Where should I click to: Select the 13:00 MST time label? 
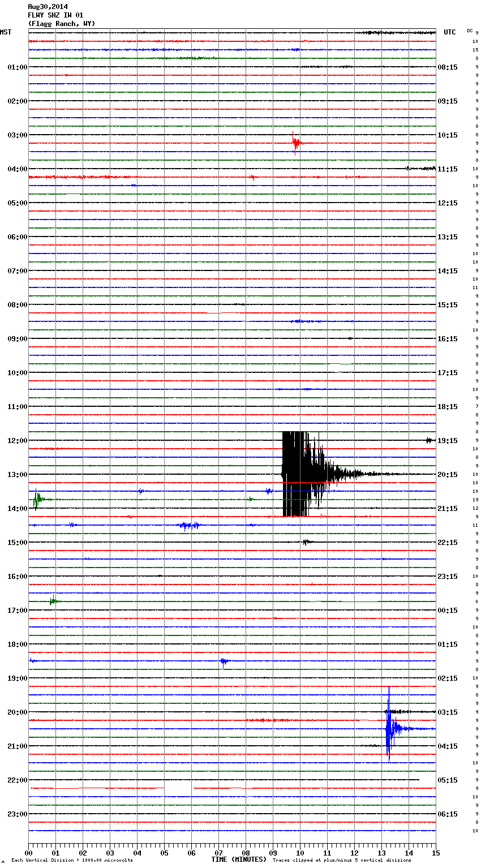click(18, 475)
